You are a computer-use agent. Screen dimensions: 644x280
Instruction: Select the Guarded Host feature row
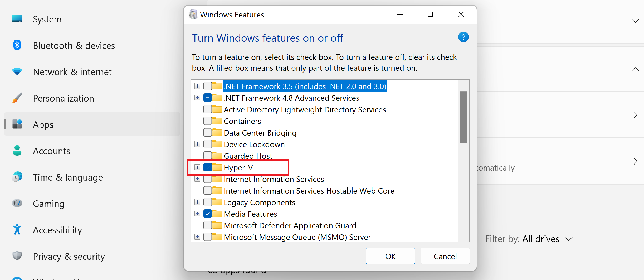click(248, 156)
